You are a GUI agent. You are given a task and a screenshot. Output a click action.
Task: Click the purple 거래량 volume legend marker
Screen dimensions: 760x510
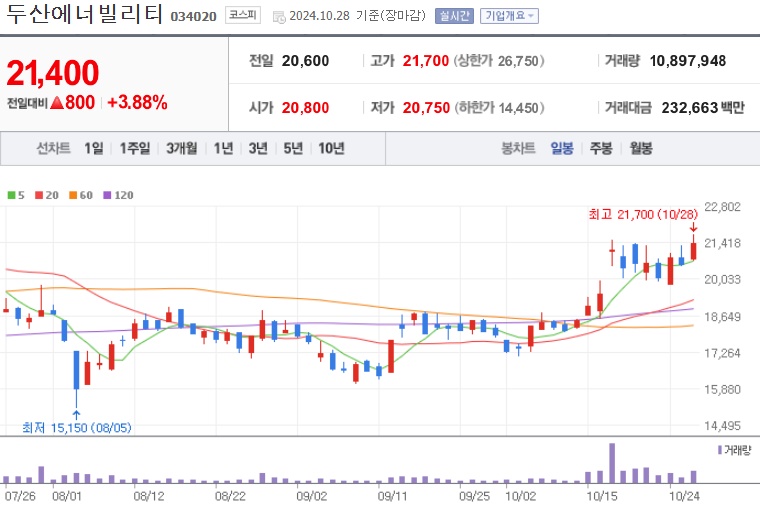tap(720, 450)
